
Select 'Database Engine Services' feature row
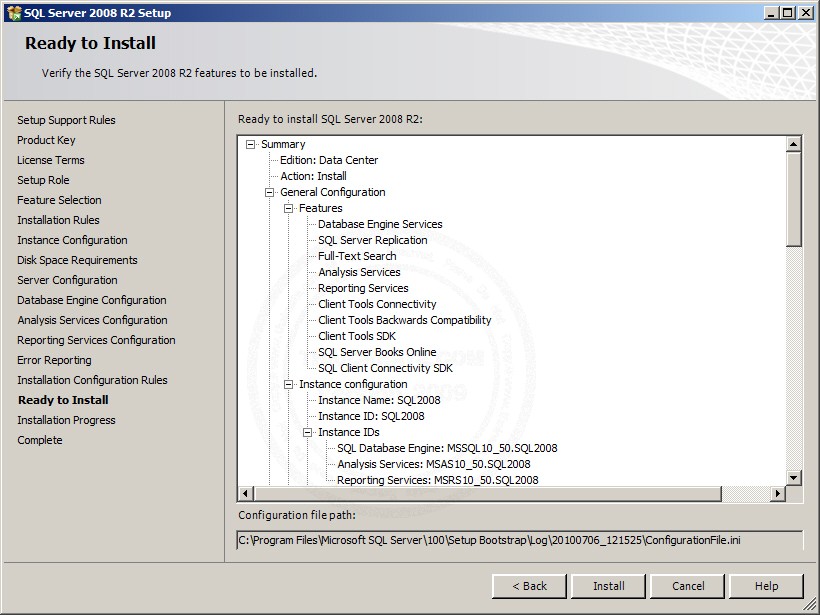(x=380, y=224)
